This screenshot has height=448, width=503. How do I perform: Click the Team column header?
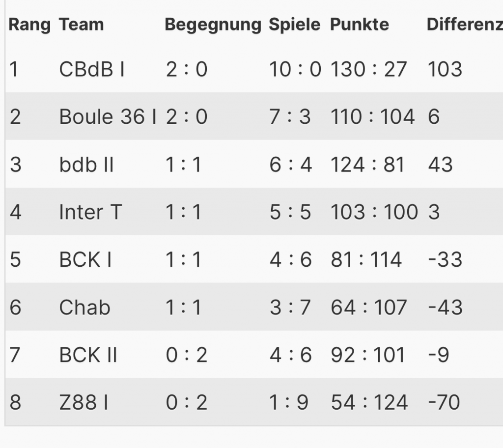point(82,25)
